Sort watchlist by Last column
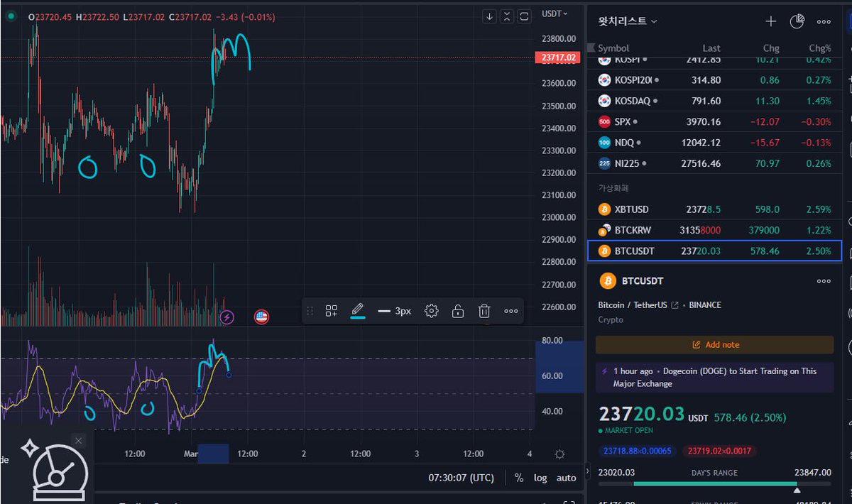This screenshot has width=852, height=504. click(711, 48)
